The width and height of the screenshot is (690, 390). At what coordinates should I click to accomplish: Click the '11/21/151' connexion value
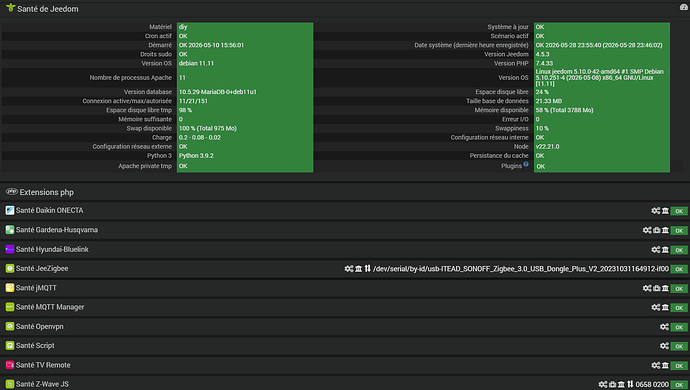pos(193,101)
